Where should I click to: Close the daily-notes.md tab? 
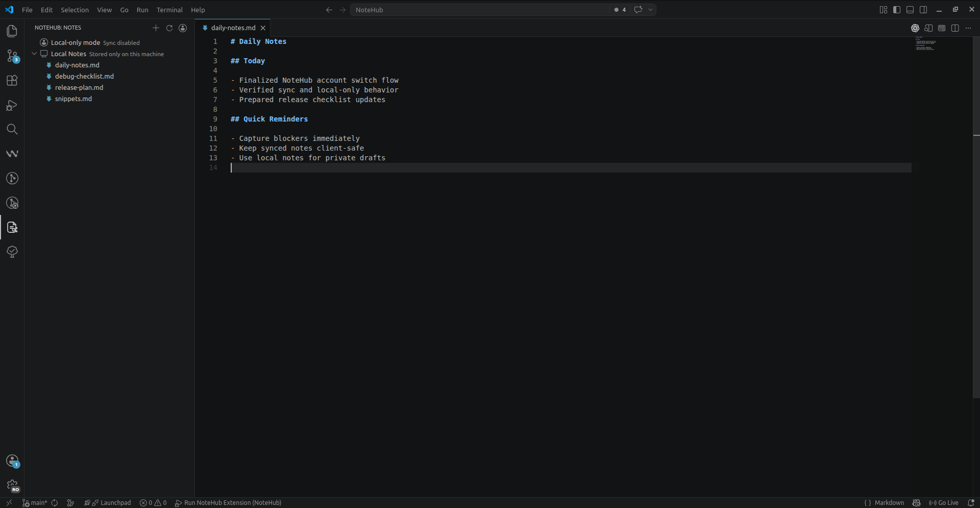point(263,28)
